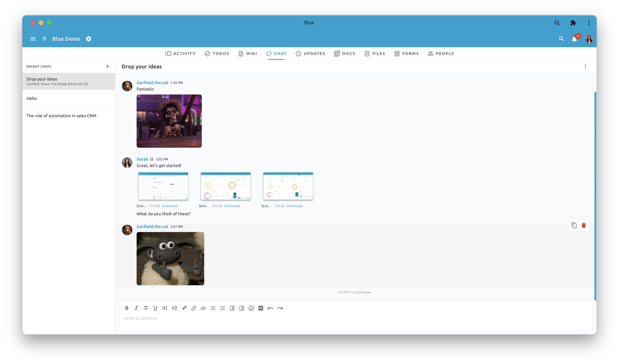Open the skeleton GIF image
This screenshot has width=619, height=364.
(169, 121)
